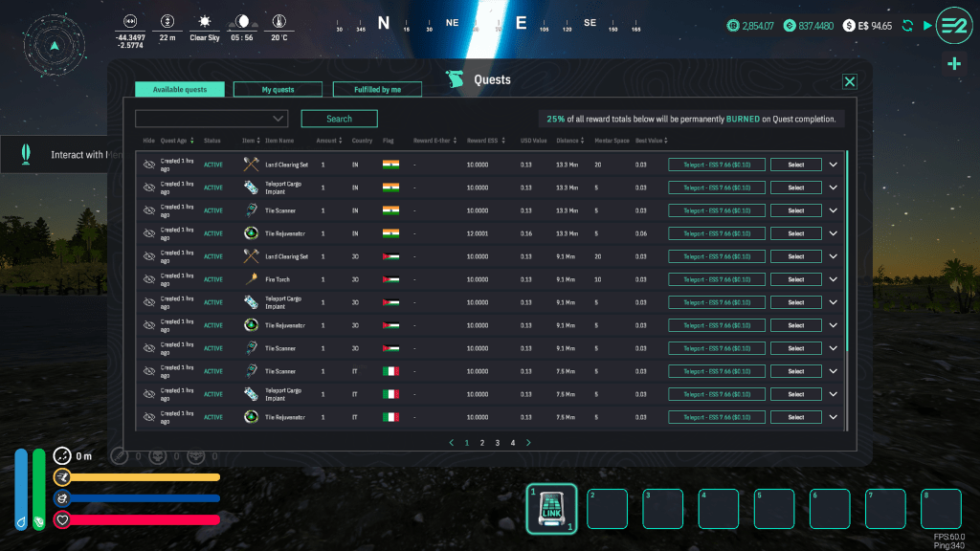Click the E$ 94.65 balance icon
The width and height of the screenshot is (980, 551).
[x=849, y=26]
